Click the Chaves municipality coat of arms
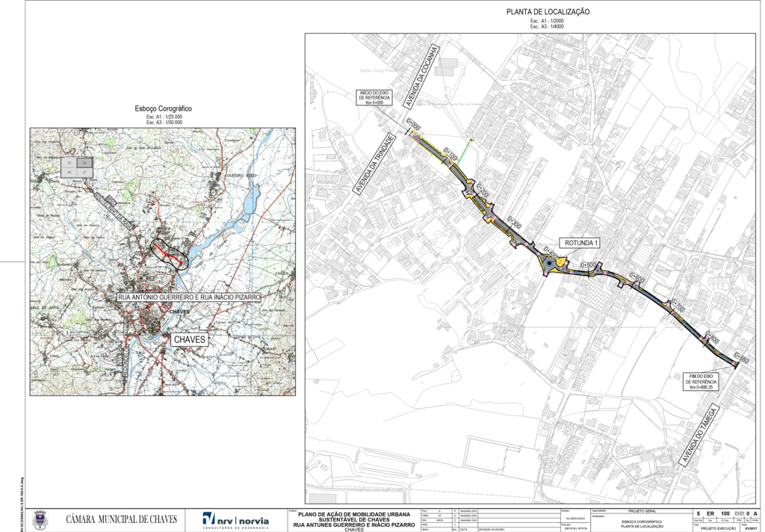Viewport: 765px width, 532px height. pyautogui.click(x=40, y=519)
